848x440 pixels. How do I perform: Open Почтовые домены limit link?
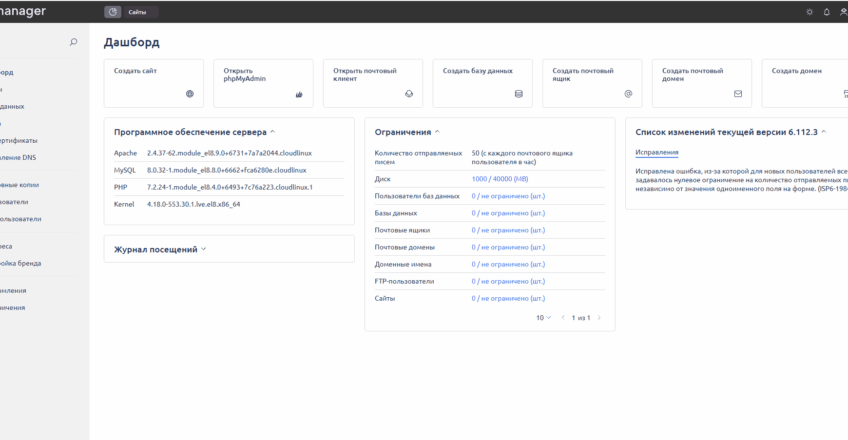point(508,247)
